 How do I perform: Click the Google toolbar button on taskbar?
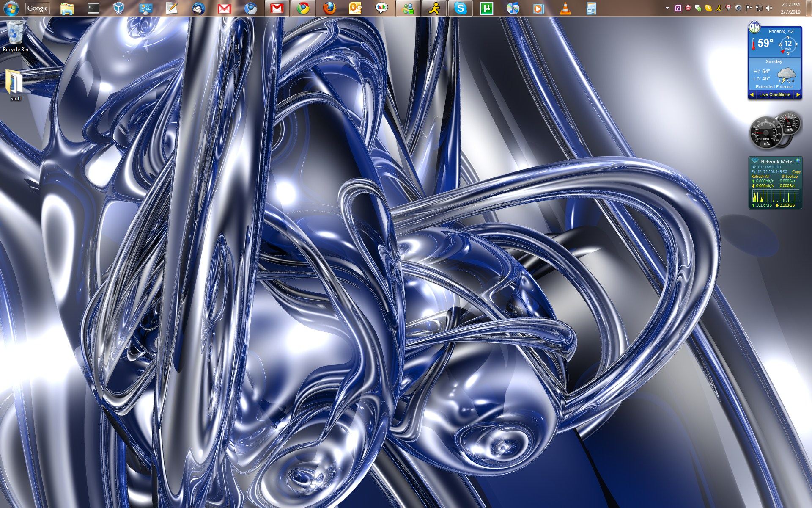[x=38, y=8]
